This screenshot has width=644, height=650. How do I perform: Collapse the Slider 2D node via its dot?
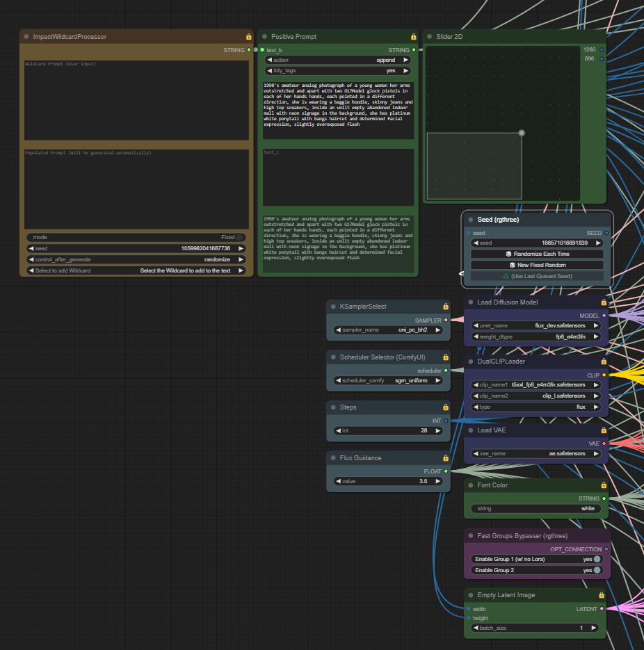429,37
